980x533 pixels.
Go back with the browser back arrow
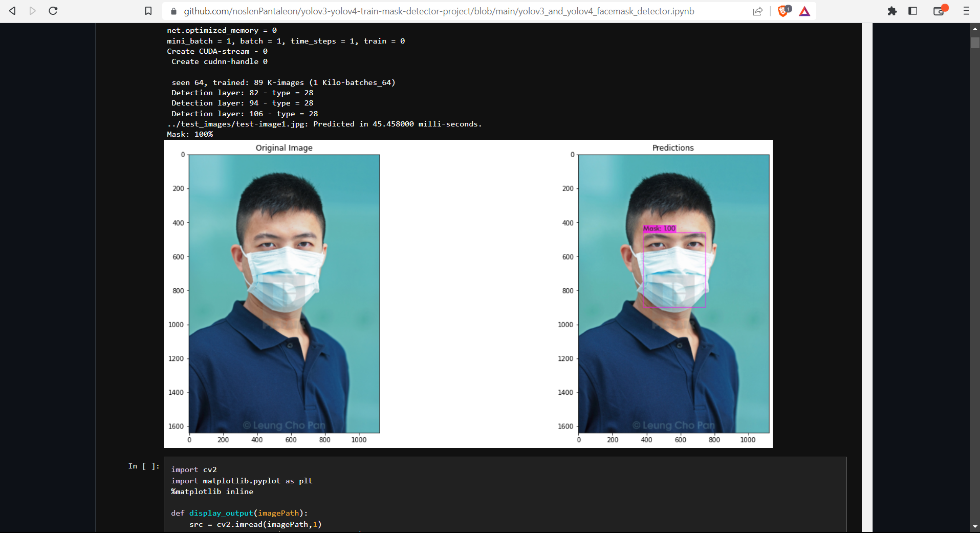(x=12, y=11)
